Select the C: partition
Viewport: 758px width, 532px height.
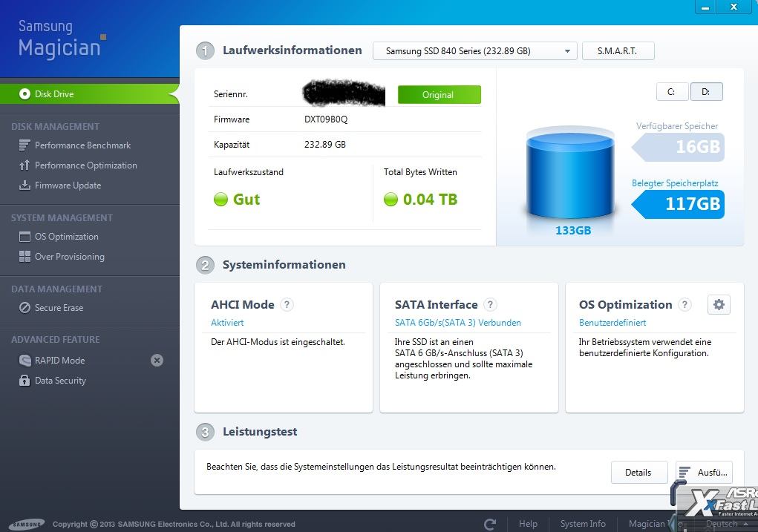point(672,92)
